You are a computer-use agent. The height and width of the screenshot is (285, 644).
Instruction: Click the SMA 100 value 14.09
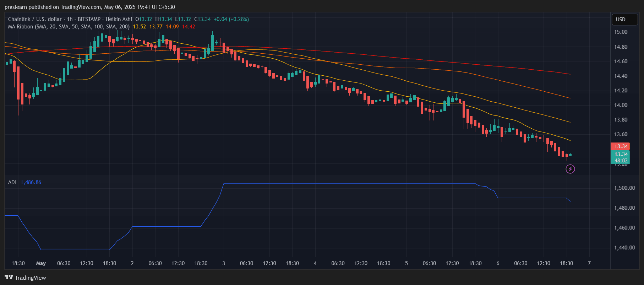tap(172, 27)
